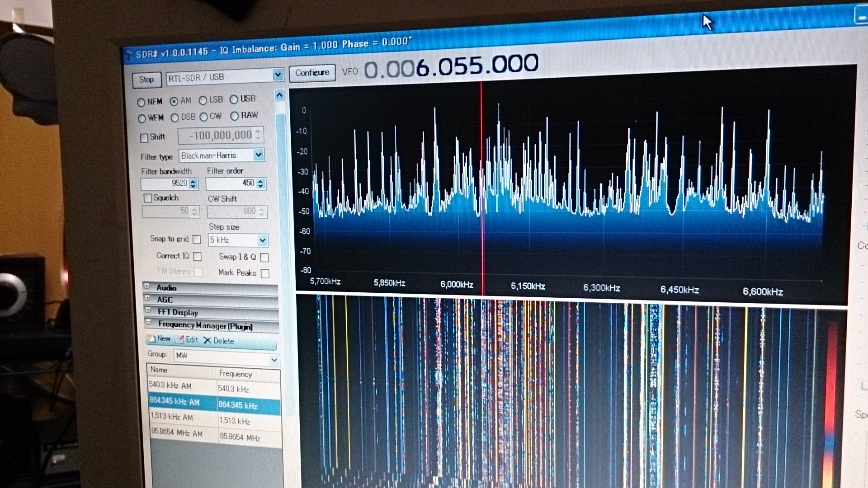
Task: Click Delete in Frequency Manager toolbar
Action: [219, 340]
